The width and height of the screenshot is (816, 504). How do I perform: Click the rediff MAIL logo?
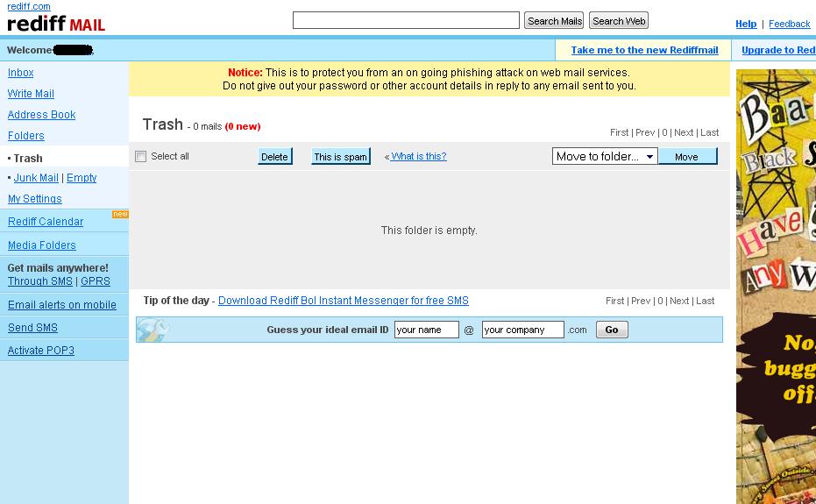tap(56, 24)
